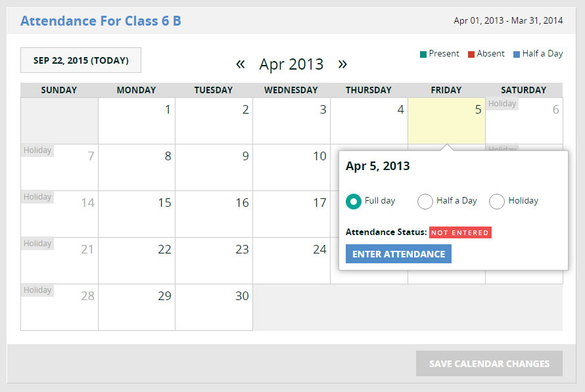Select the Holiday radio option
This screenshot has width=585, height=392.
click(497, 201)
